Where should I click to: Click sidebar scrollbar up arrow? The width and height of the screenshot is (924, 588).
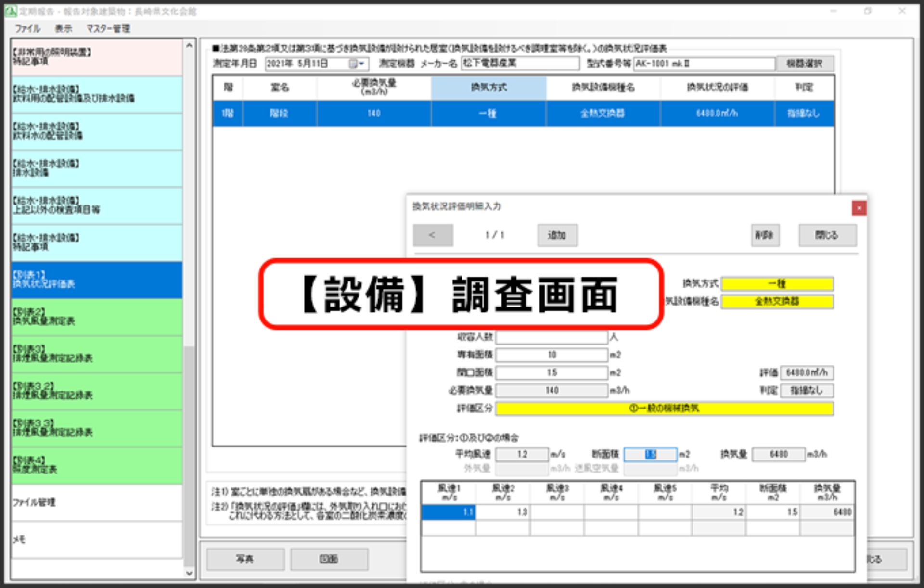coord(189,45)
